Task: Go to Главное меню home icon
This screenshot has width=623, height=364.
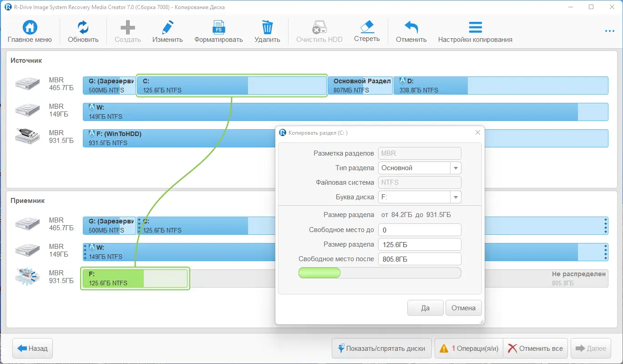Action: tap(30, 27)
